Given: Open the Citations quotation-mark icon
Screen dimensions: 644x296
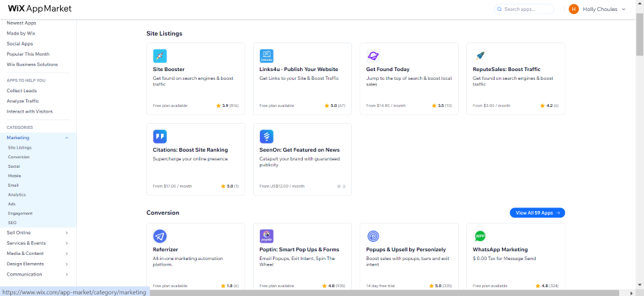Looking at the screenshot, I should pyautogui.click(x=160, y=136).
